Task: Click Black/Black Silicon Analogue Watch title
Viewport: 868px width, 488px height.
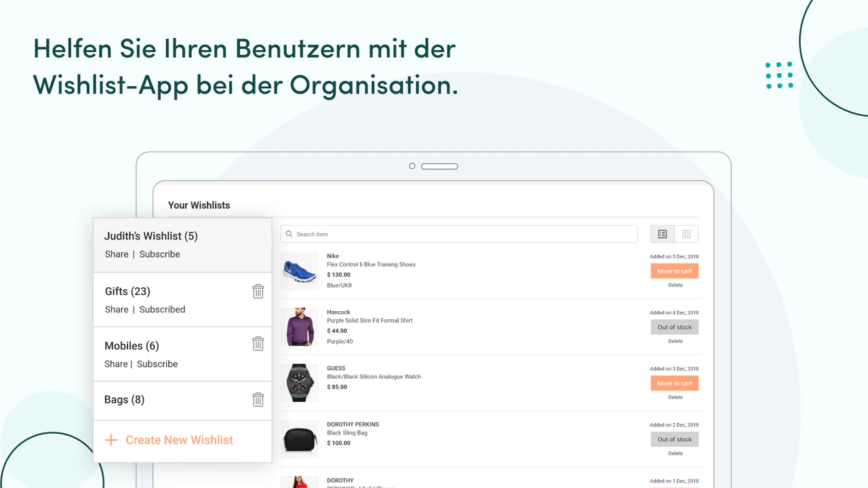Action: (x=374, y=377)
